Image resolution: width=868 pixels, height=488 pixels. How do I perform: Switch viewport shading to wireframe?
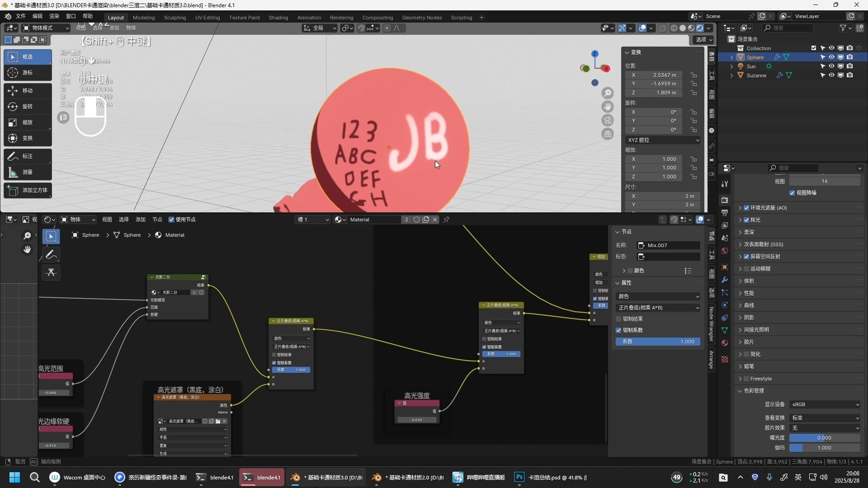(674, 28)
